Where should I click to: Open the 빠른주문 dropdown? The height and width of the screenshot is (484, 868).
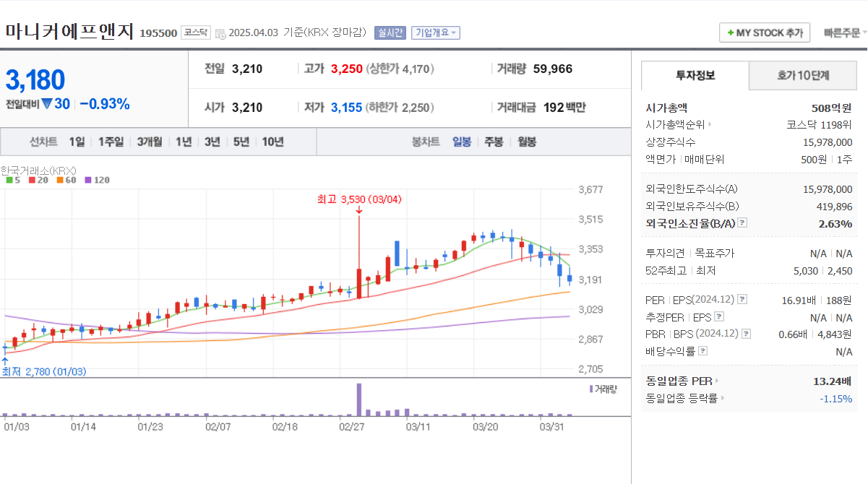pyautogui.click(x=846, y=33)
